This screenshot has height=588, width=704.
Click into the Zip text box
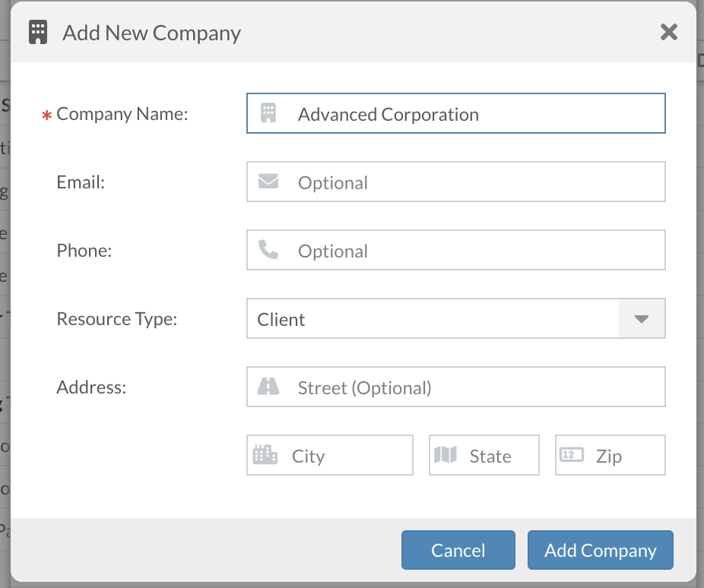click(x=625, y=456)
